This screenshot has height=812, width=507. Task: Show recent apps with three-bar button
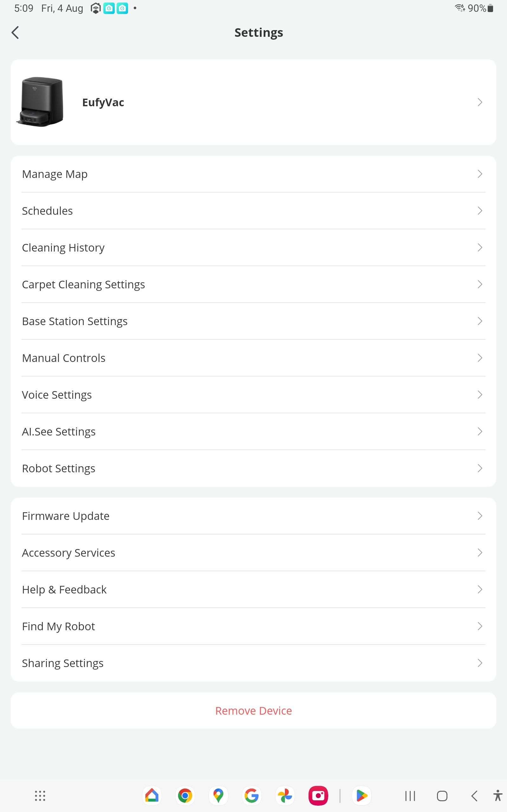(x=410, y=796)
